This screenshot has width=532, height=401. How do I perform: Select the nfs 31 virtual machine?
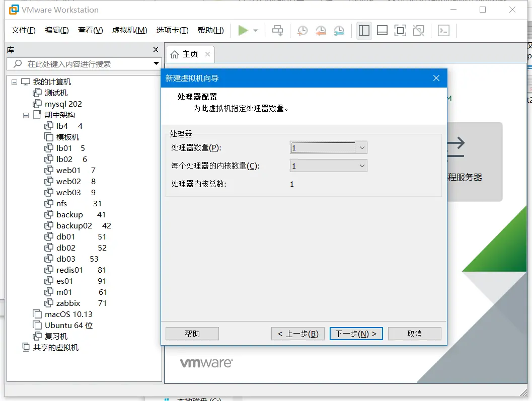[x=73, y=204]
